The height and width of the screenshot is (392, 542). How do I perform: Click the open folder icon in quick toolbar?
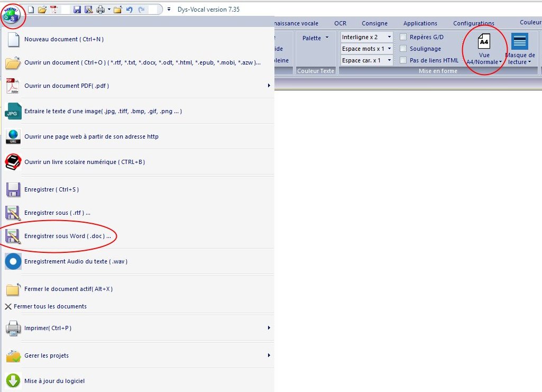click(x=42, y=10)
